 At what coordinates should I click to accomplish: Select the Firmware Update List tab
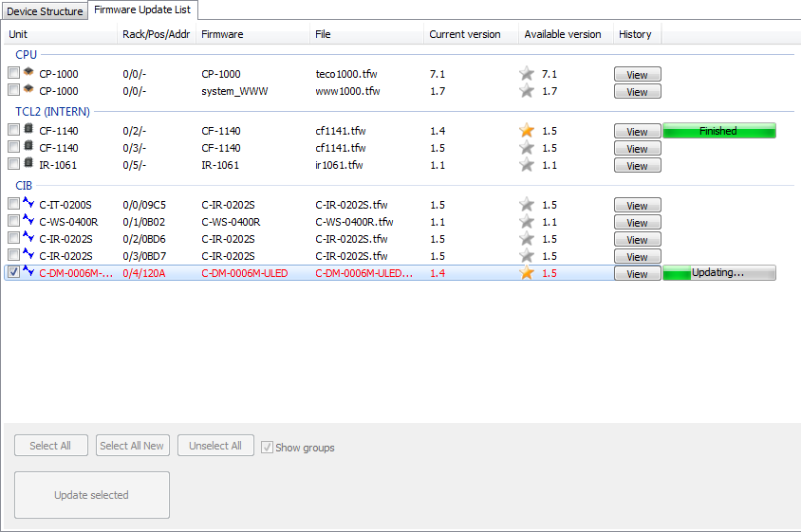(x=143, y=9)
